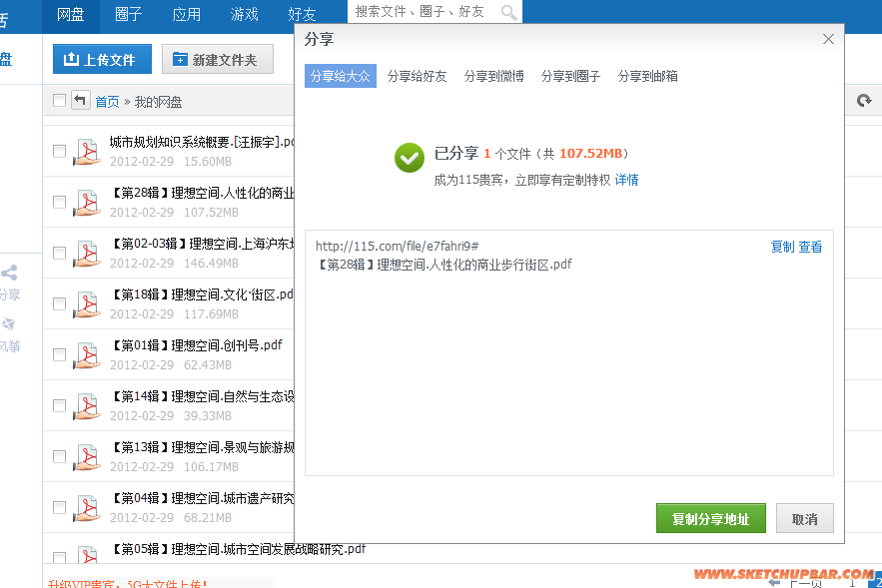Image resolution: width=882 pixels, height=588 pixels.
Task: Click the shared file name 人性化的商业步行街区.pdf
Action: pos(444,265)
